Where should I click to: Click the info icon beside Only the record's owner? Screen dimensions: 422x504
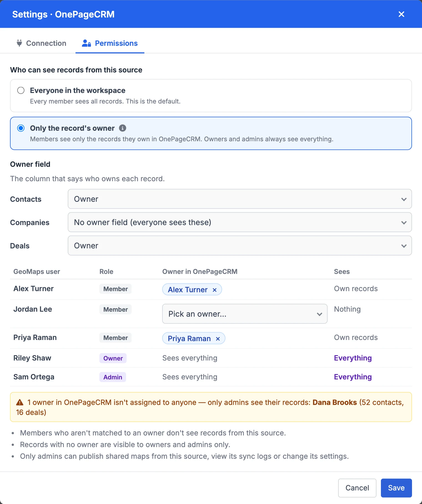[122, 128]
